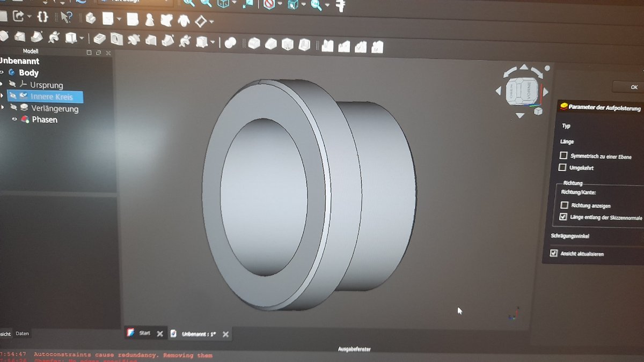Toggle visibility eye of Phasen

point(14,120)
